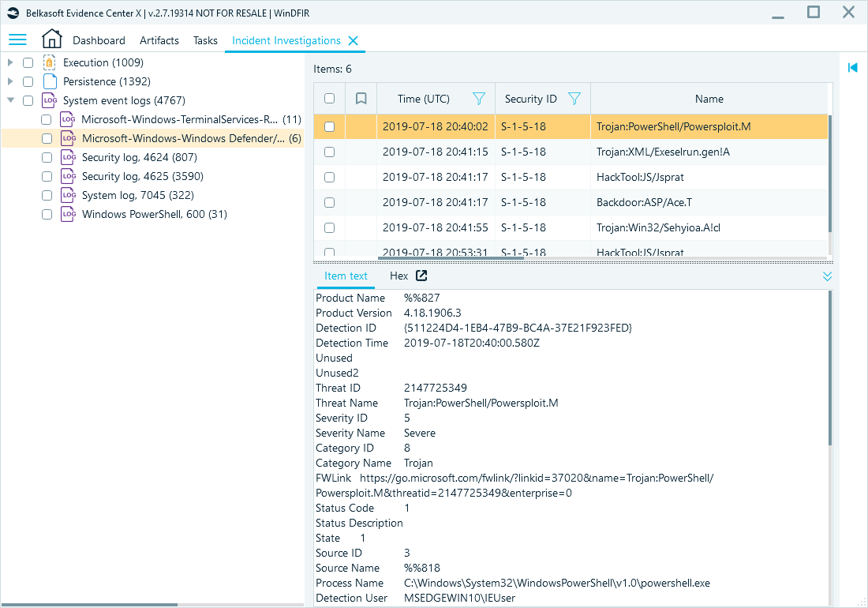Expand the Execution tree node
Screen dimensions: 868x608
click(x=10, y=62)
